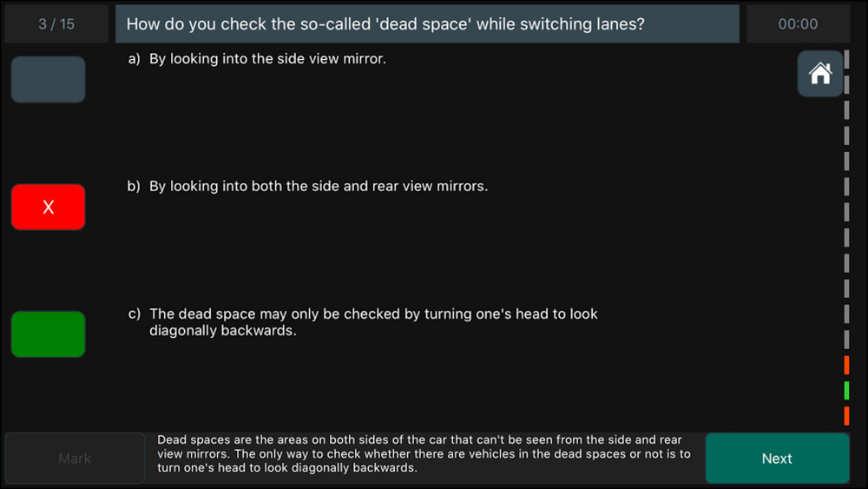
Task: Click the dimmed Mark button
Action: (75, 459)
